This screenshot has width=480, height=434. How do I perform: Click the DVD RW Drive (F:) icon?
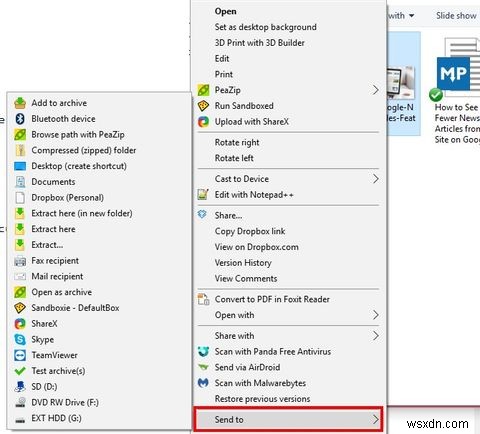(x=20, y=402)
